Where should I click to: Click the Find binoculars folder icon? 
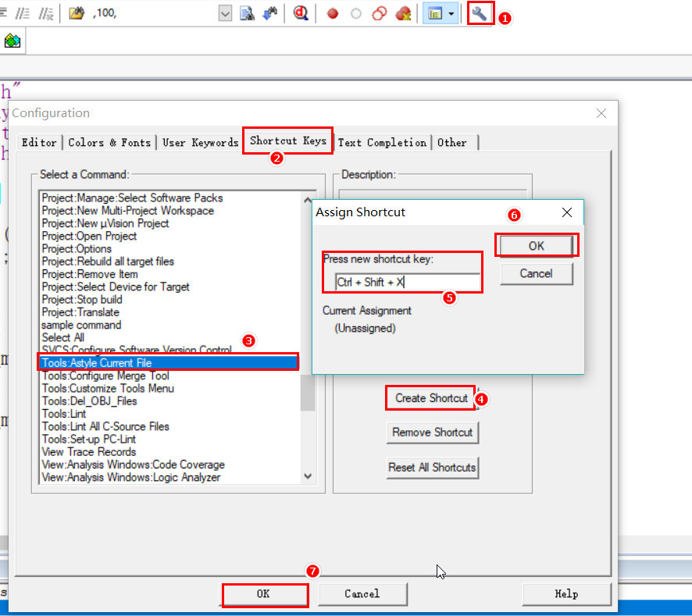click(x=77, y=13)
